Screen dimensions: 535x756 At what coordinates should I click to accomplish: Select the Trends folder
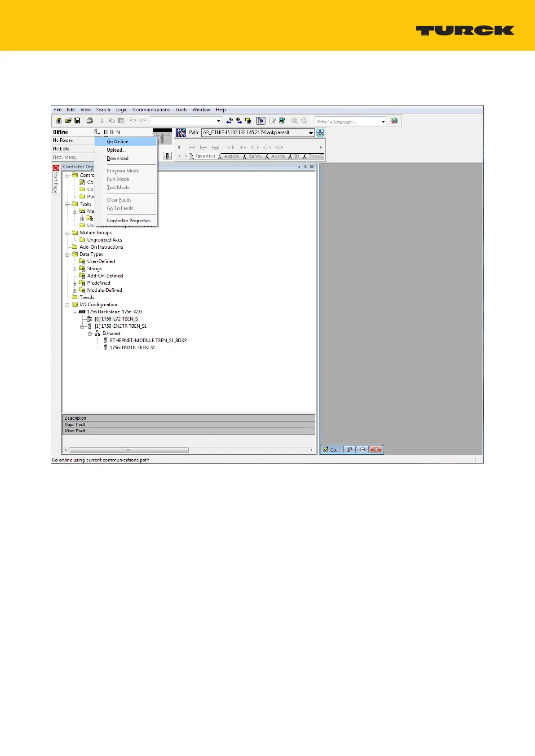(x=87, y=298)
